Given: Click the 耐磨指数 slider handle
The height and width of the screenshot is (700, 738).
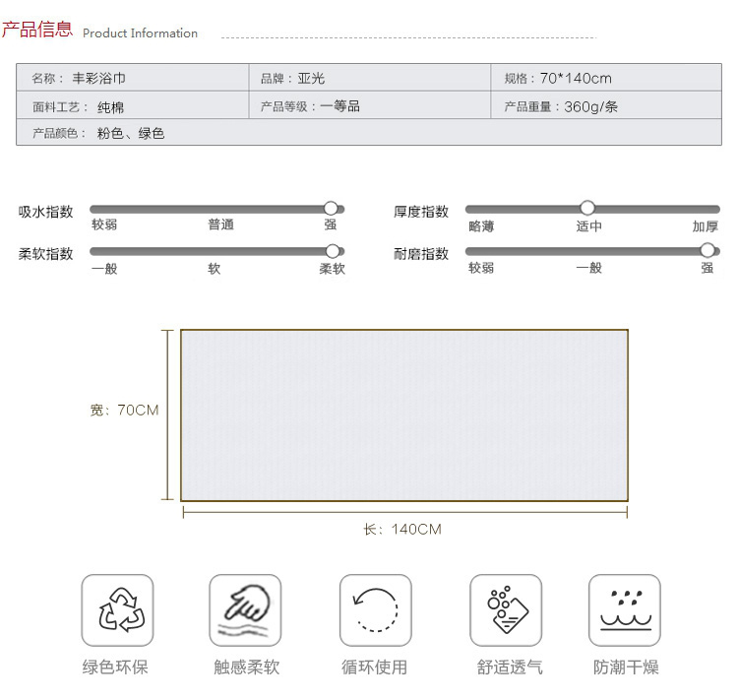Looking at the screenshot, I should [x=707, y=250].
